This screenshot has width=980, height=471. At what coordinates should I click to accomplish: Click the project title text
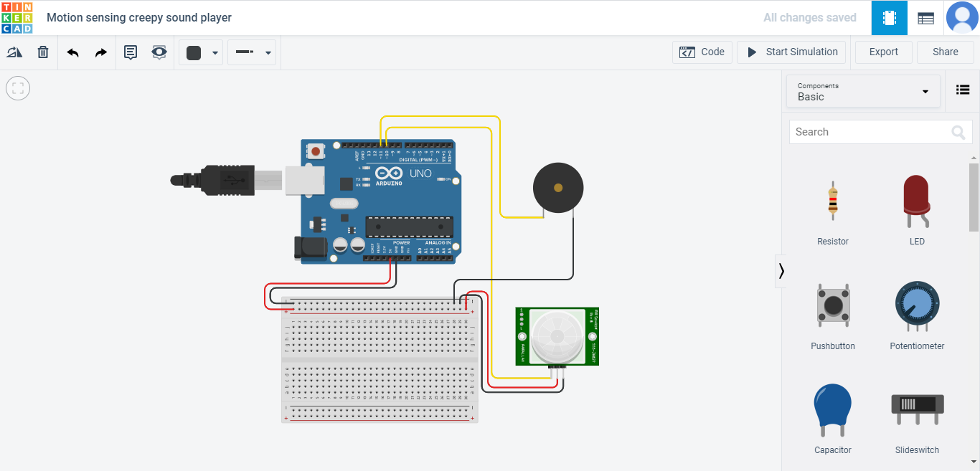tap(139, 17)
